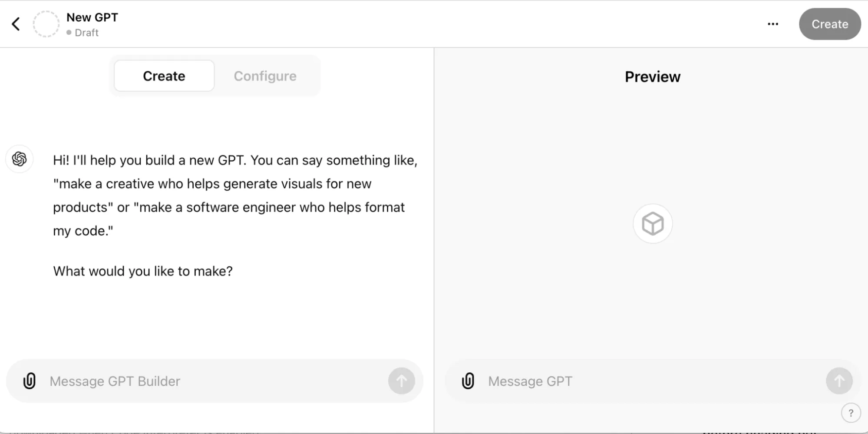Click the cube placeholder icon in Preview panel
The width and height of the screenshot is (868, 434).
tap(652, 223)
